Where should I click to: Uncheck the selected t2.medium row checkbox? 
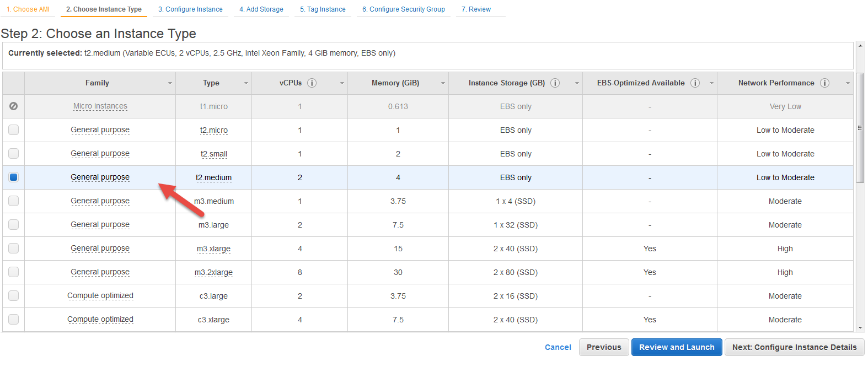tap(14, 177)
